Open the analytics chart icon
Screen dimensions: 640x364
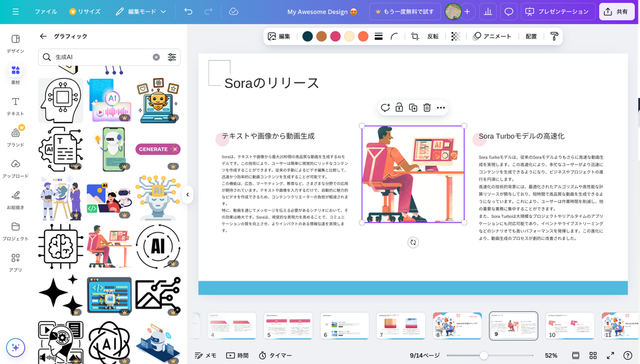488,11
